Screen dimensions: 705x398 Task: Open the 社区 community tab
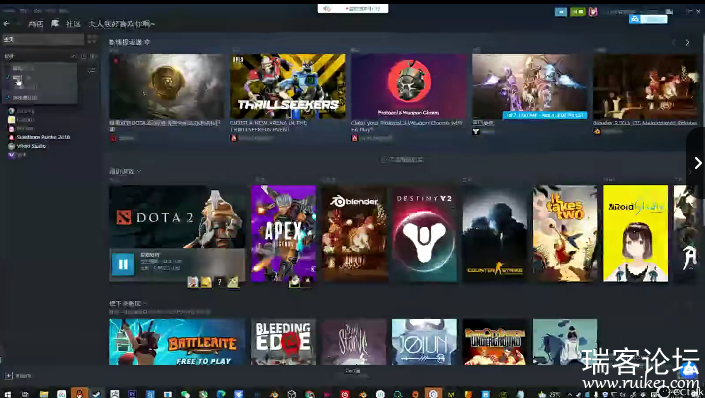coord(73,24)
